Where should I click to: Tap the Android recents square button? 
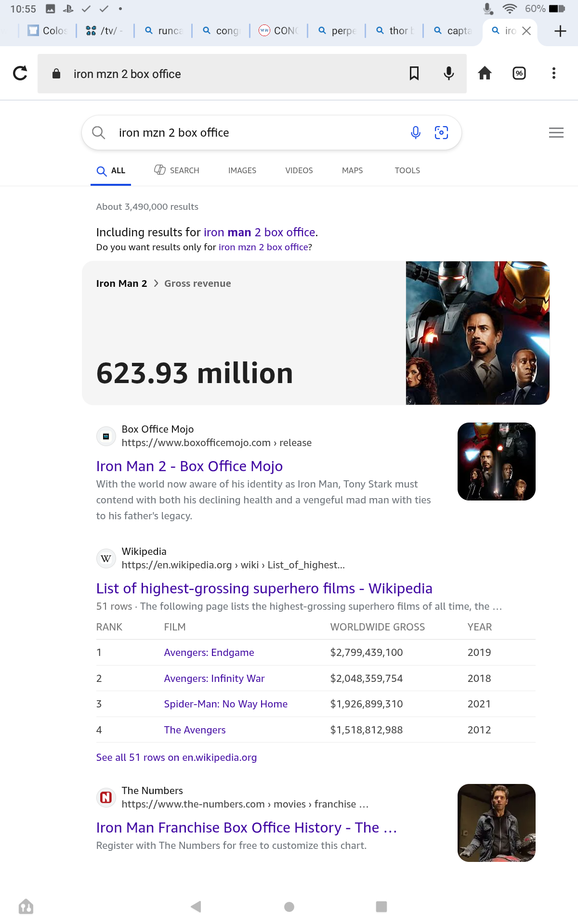point(381,907)
